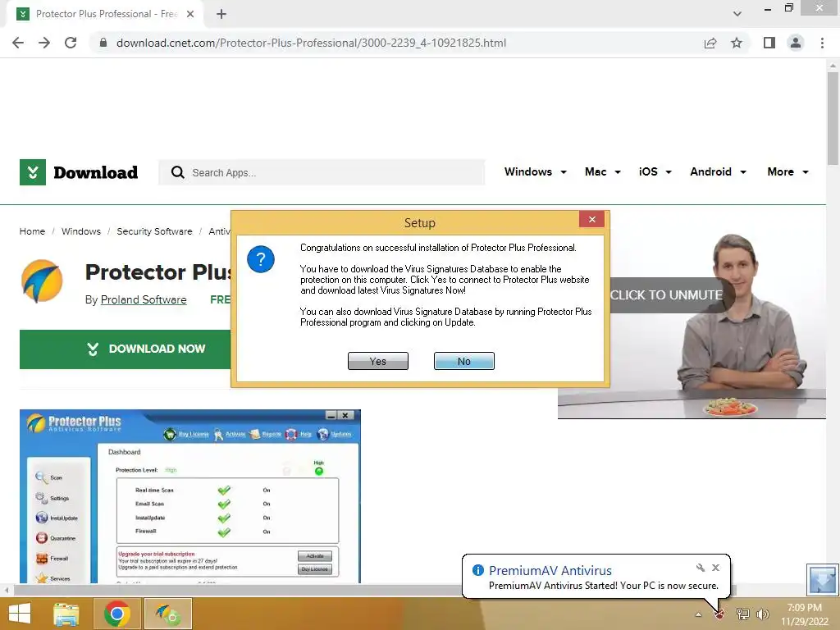Screen dimensions: 840x630
Task: Share this page via the share icon
Action: coord(710,43)
